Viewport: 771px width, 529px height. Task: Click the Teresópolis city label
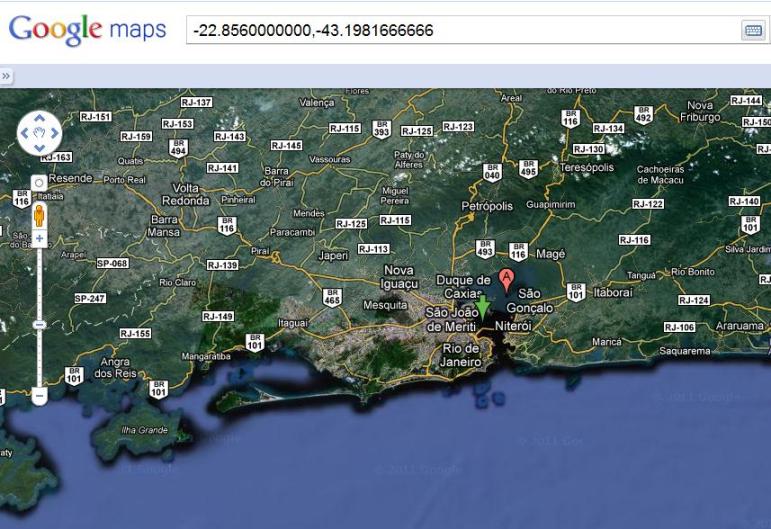(587, 167)
